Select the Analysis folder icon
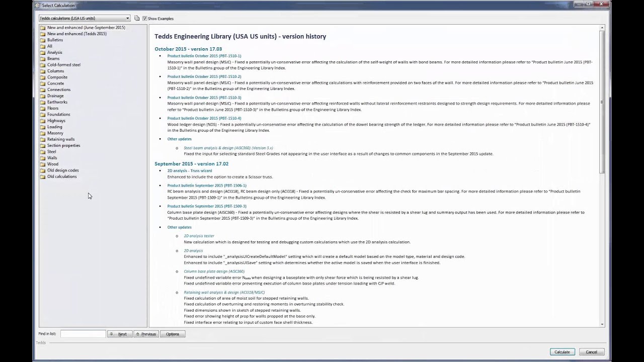644x362 pixels. click(43, 52)
